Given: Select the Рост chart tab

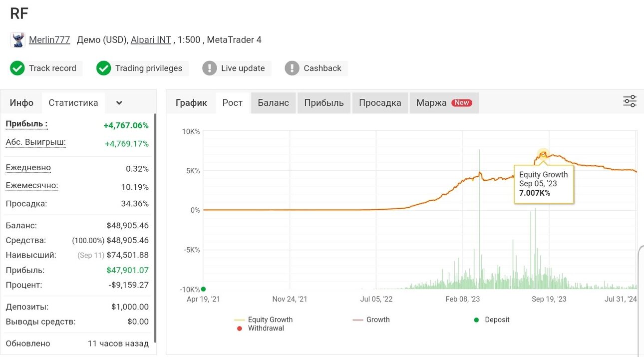Looking at the screenshot, I should point(233,103).
